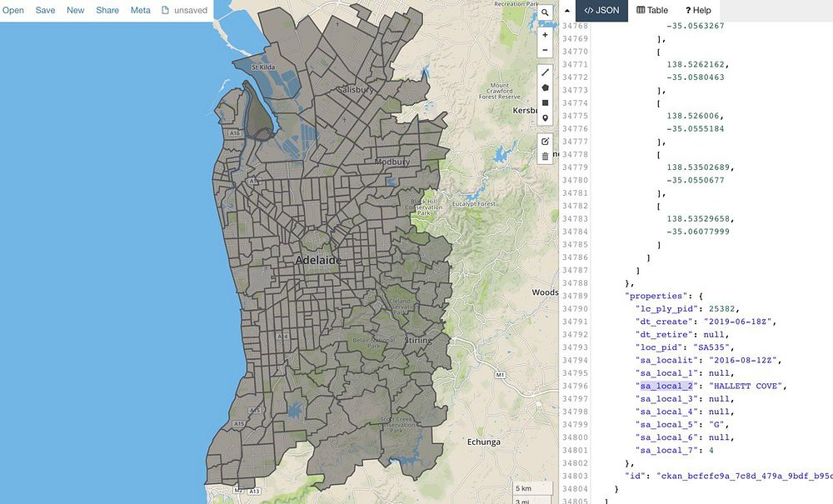Viewport: 833px width, 504px height.
Task: Click the Salisbury label on the map
Action: [x=356, y=90]
